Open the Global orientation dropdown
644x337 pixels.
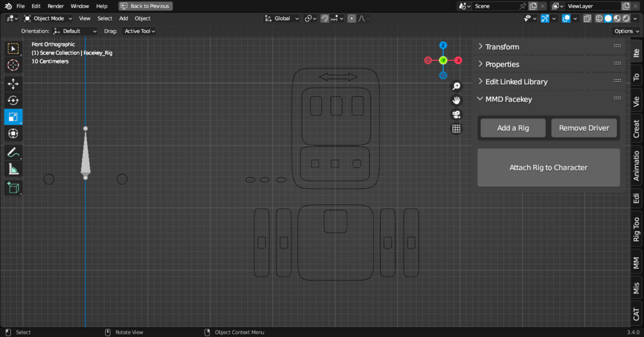pos(282,19)
